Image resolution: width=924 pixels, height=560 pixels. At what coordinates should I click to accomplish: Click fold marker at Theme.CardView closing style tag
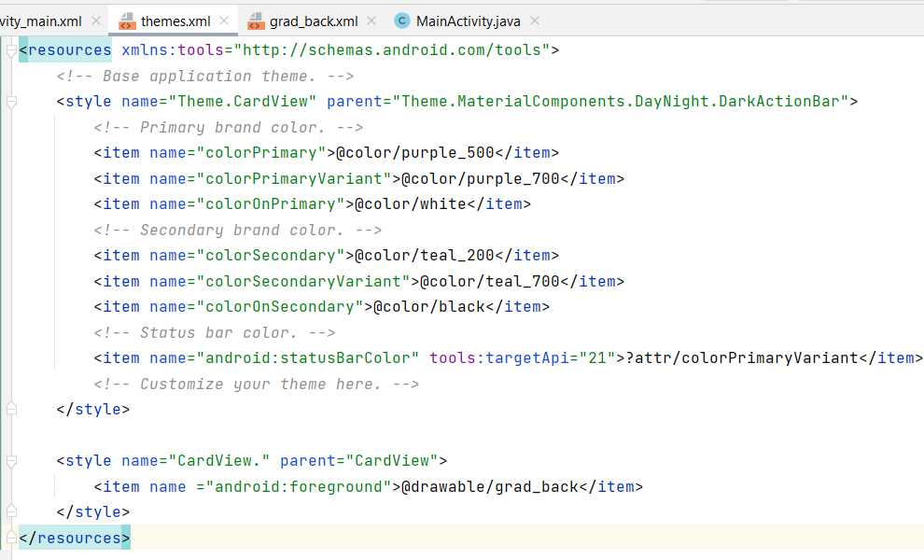(11, 409)
